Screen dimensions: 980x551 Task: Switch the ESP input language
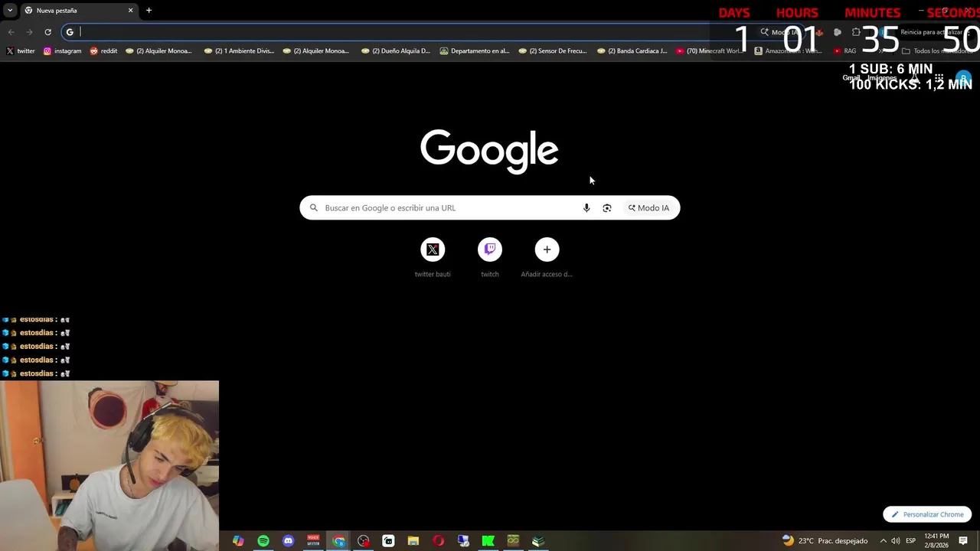[911, 541]
